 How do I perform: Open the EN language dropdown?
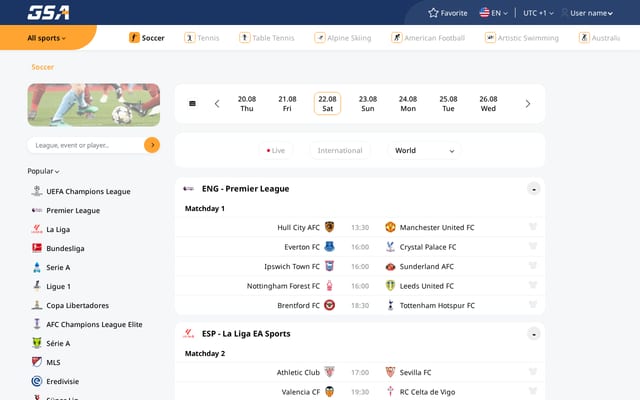[493, 13]
